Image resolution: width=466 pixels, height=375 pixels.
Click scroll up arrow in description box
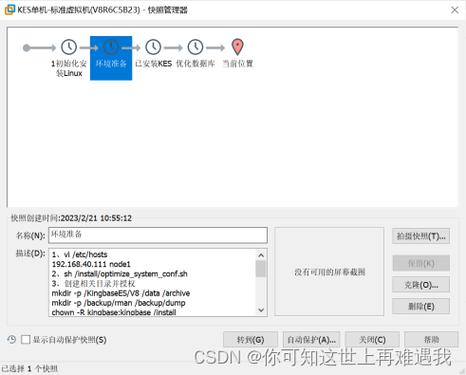pyautogui.click(x=261, y=255)
